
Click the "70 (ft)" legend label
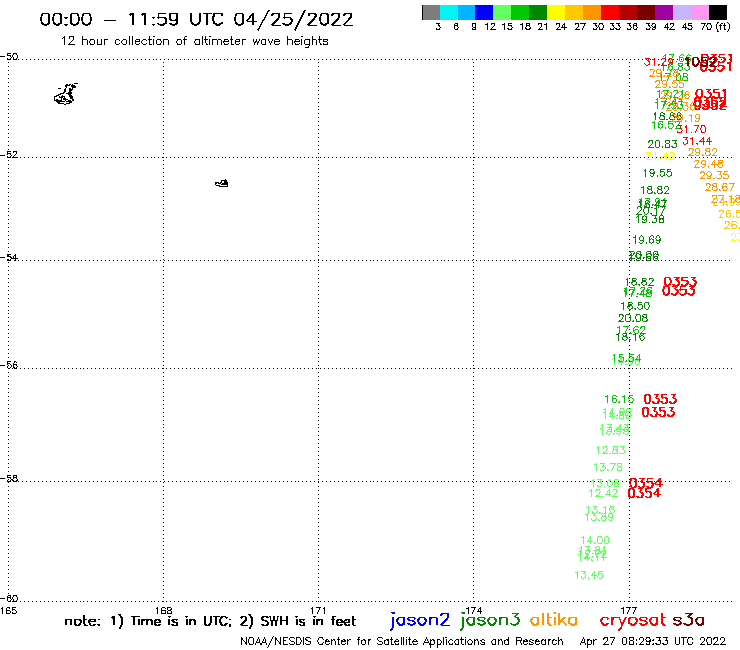coord(715,26)
